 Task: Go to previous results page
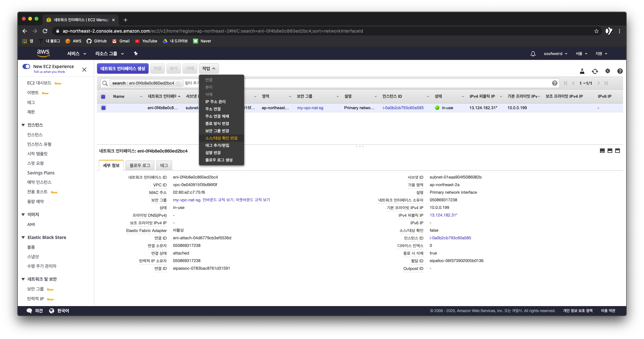[573, 83]
